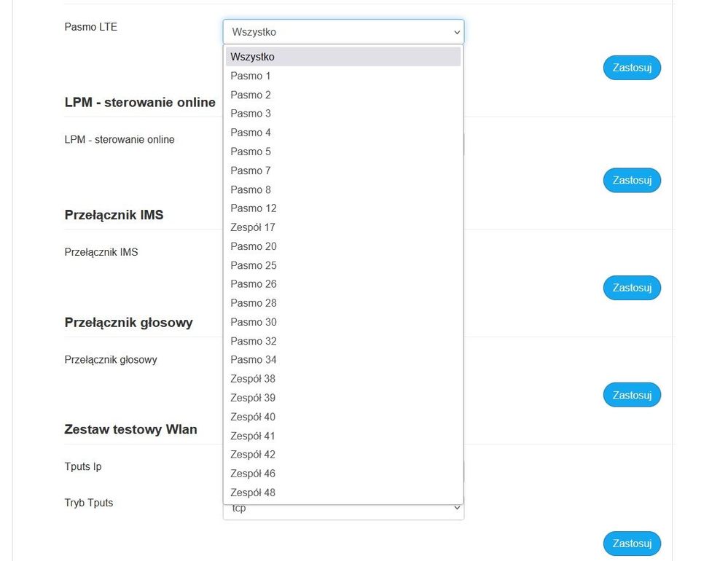Select Pasmo 32 entry

tap(254, 341)
